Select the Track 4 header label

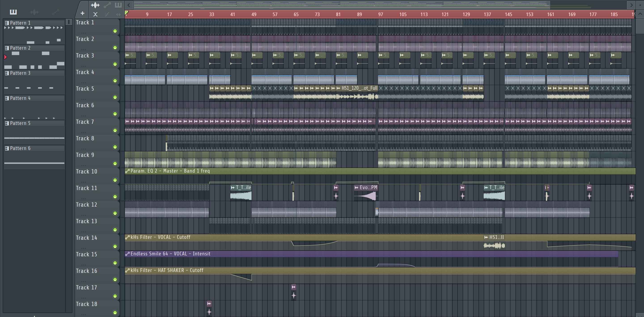click(x=85, y=72)
